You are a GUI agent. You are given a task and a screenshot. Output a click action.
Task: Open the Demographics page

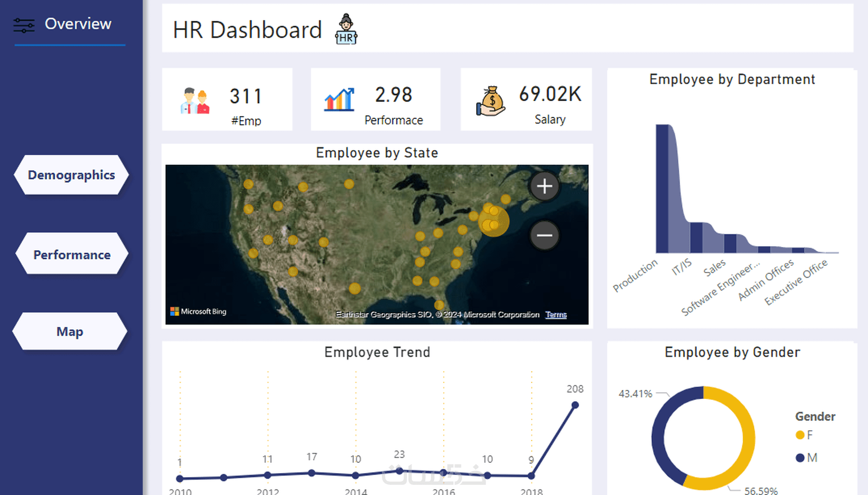(71, 175)
